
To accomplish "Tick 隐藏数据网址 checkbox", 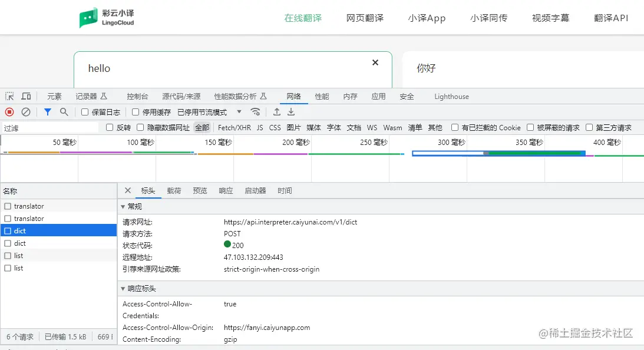I will coord(140,127).
